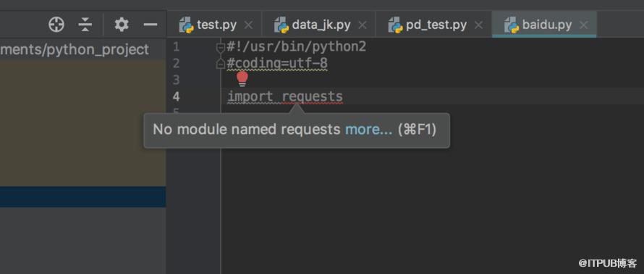Close the test.py tab

[248, 25]
